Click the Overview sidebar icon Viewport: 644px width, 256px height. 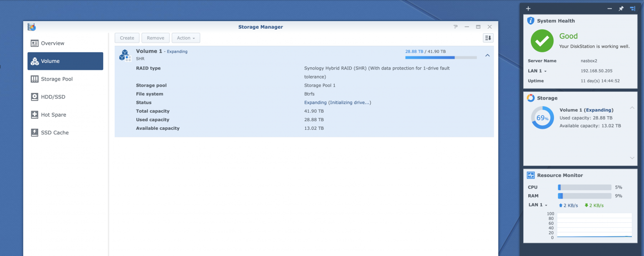click(x=35, y=43)
